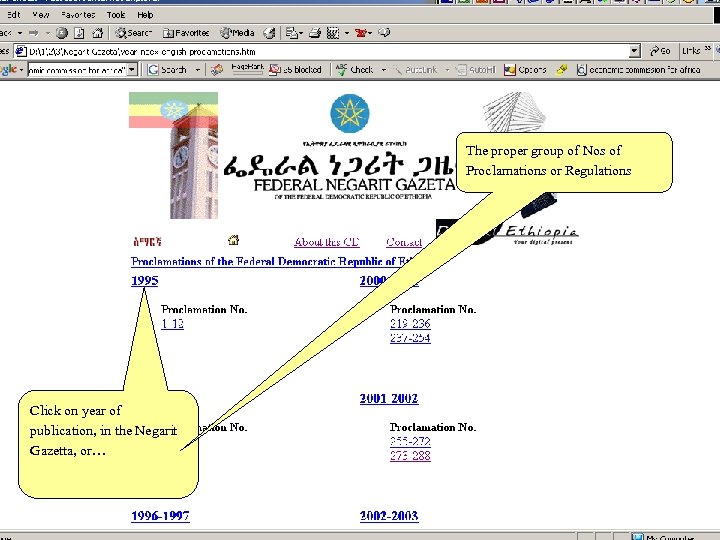Open the View menu
Image resolution: width=720 pixels, height=540 pixels.
41,15
